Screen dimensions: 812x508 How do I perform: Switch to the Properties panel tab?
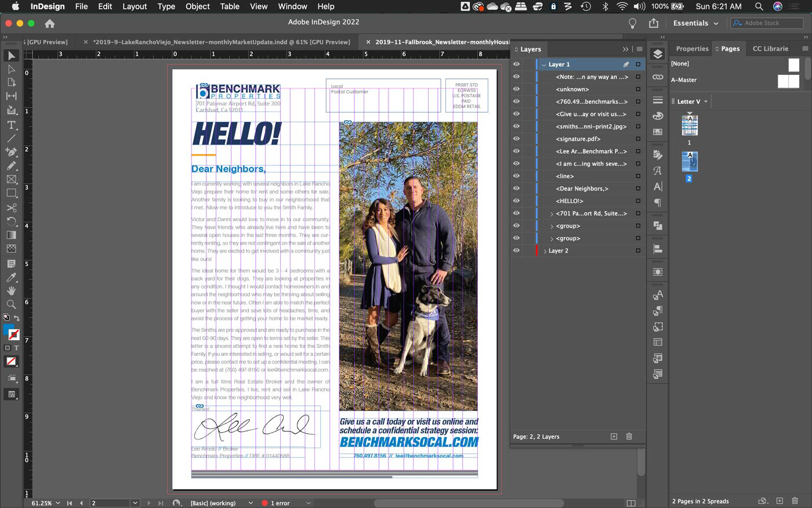coord(692,49)
